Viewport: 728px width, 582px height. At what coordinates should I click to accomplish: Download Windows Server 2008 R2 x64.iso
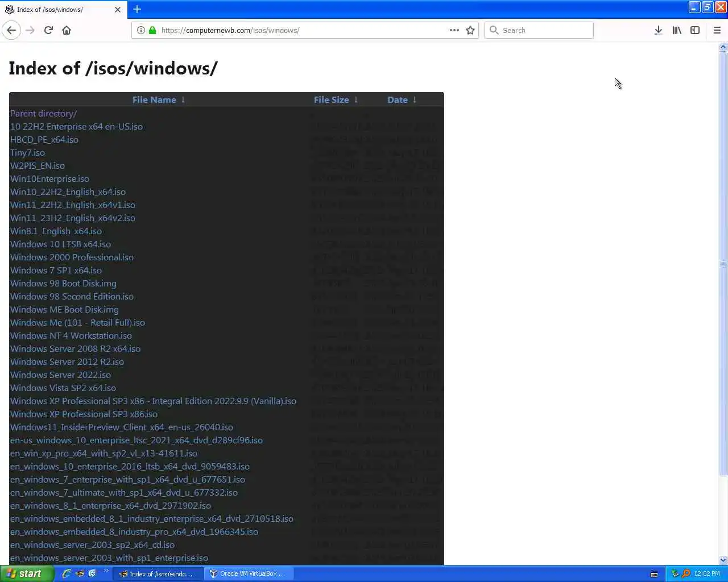(75, 348)
